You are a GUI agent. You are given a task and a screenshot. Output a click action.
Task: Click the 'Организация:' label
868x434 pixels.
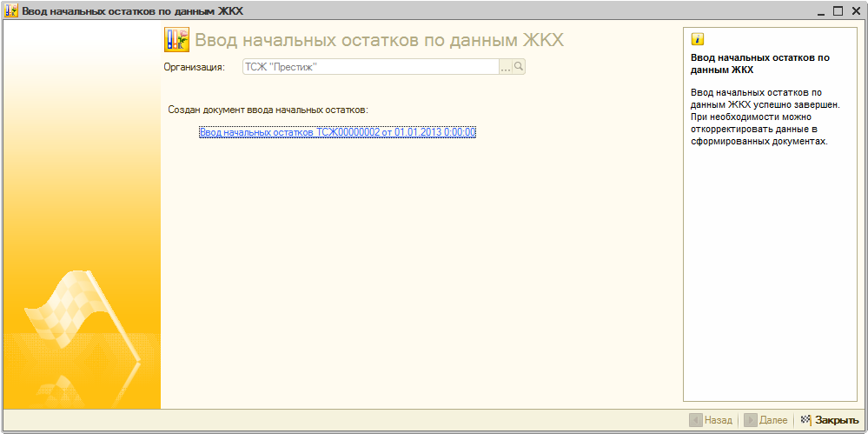pos(195,67)
